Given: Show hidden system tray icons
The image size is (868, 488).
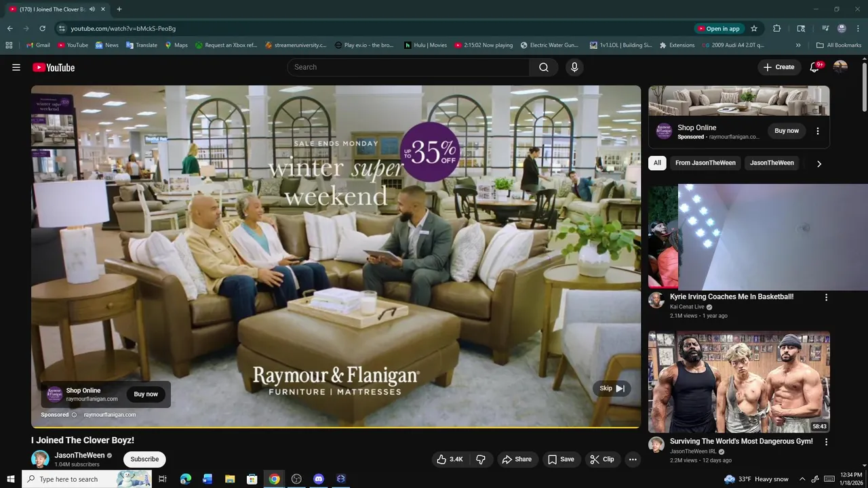Looking at the screenshot, I should click(802, 479).
